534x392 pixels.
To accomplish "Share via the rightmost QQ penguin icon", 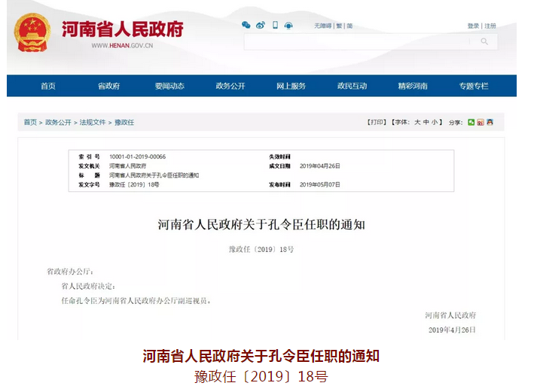I will click(490, 122).
